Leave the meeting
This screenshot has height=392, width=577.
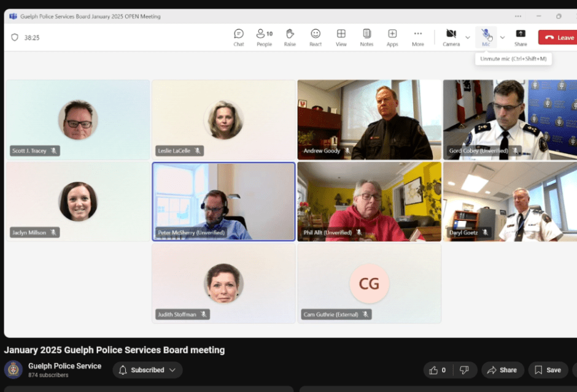click(x=559, y=37)
